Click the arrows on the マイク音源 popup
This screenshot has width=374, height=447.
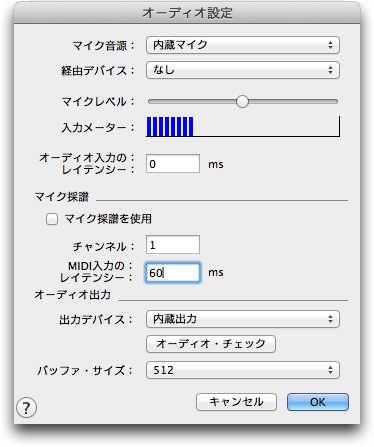point(330,45)
